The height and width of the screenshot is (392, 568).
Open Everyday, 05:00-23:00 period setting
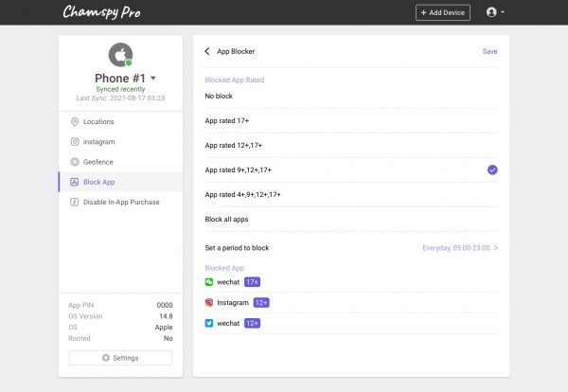click(x=460, y=248)
